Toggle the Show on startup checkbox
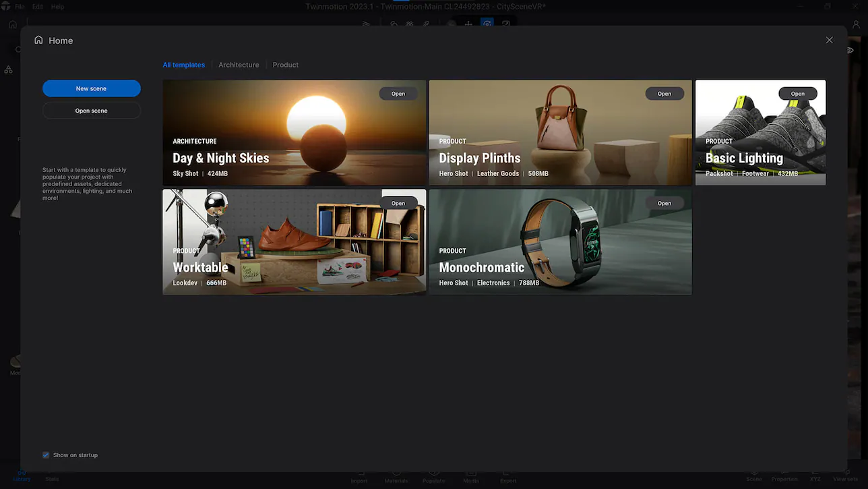 46,455
